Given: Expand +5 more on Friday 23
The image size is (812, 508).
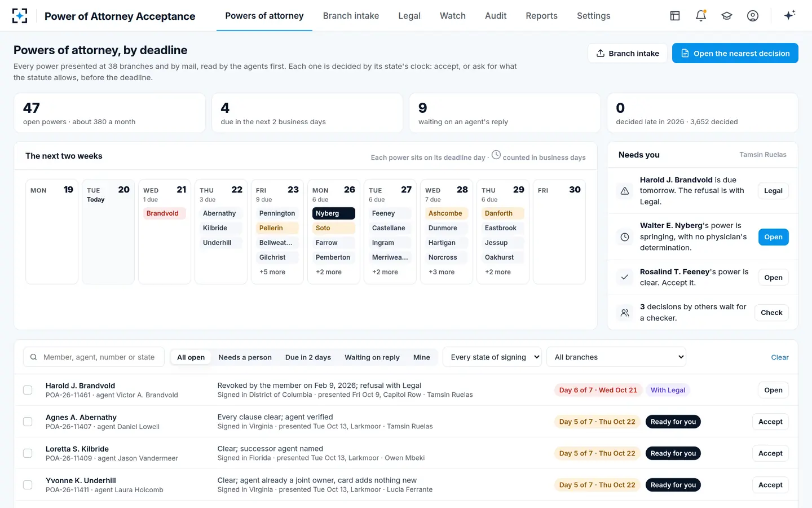Looking at the screenshot, I should coord(272,272).
